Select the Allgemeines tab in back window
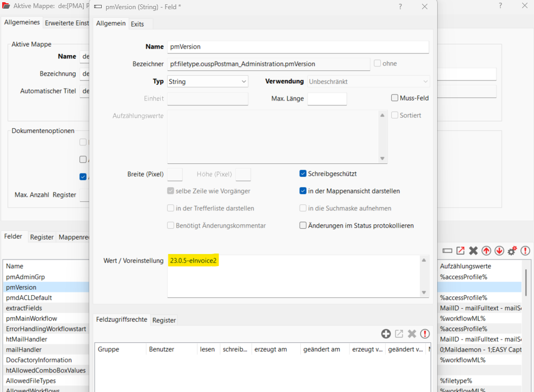This screenshot has width=534, height=392. click(x=22, y=22)
